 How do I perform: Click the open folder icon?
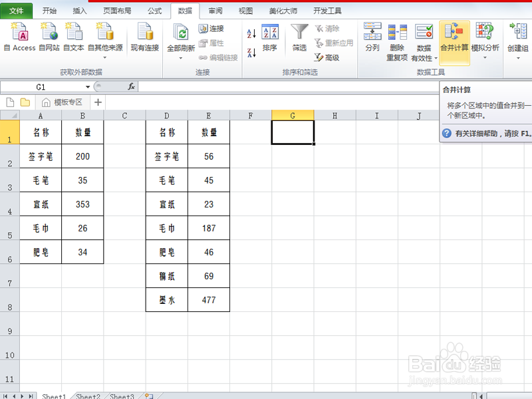click(25, 102)
